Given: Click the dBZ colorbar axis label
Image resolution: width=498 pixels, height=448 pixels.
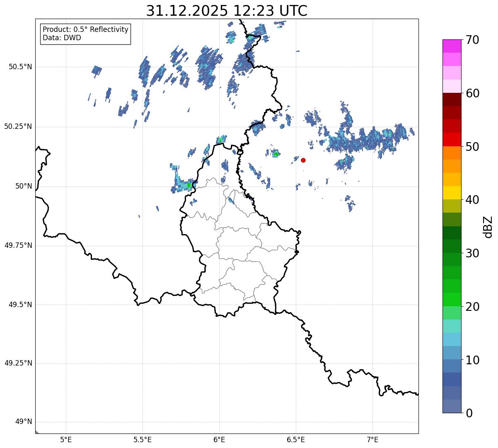Looking at the screenshot, I should (488, 227).
